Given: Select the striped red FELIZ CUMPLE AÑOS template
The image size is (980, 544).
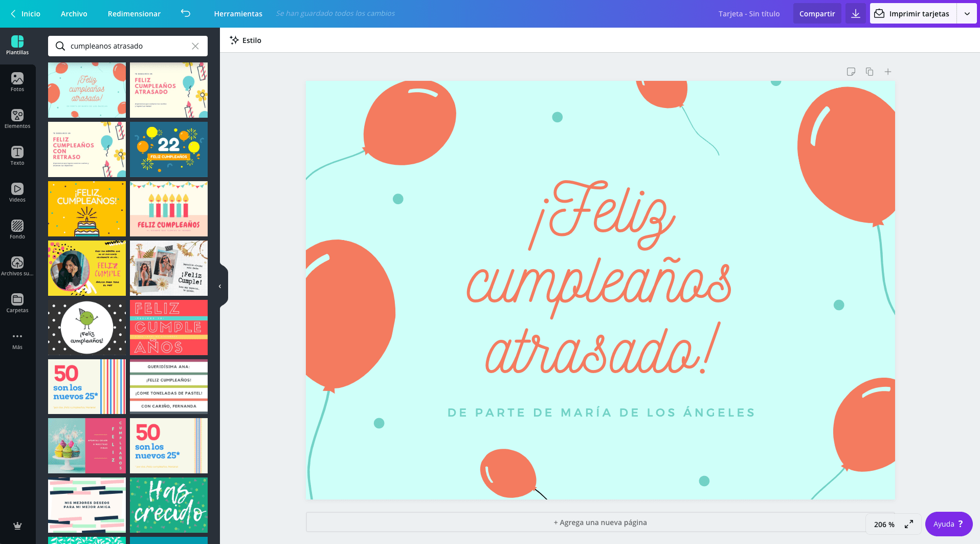Looking at the screenshot, I should (169, 328).
